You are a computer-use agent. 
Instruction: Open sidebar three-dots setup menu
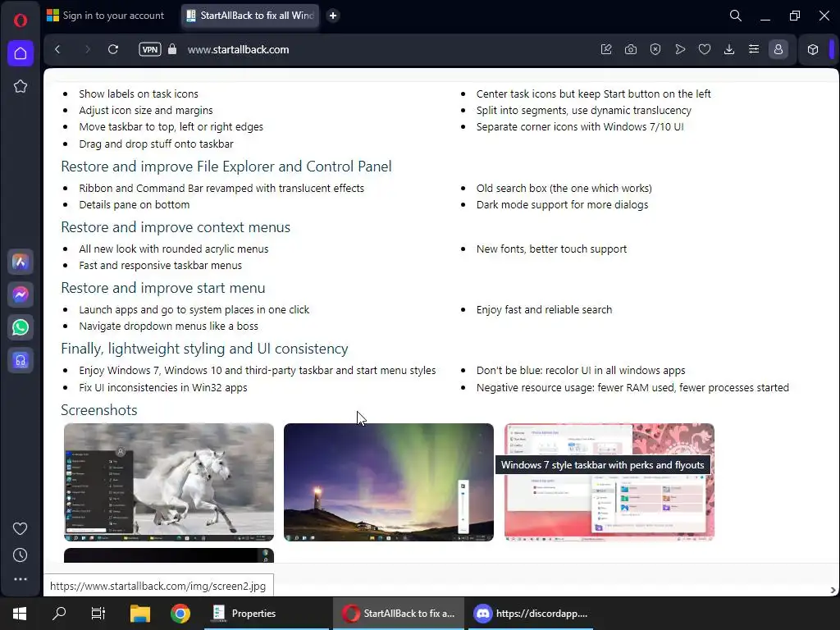21,579
